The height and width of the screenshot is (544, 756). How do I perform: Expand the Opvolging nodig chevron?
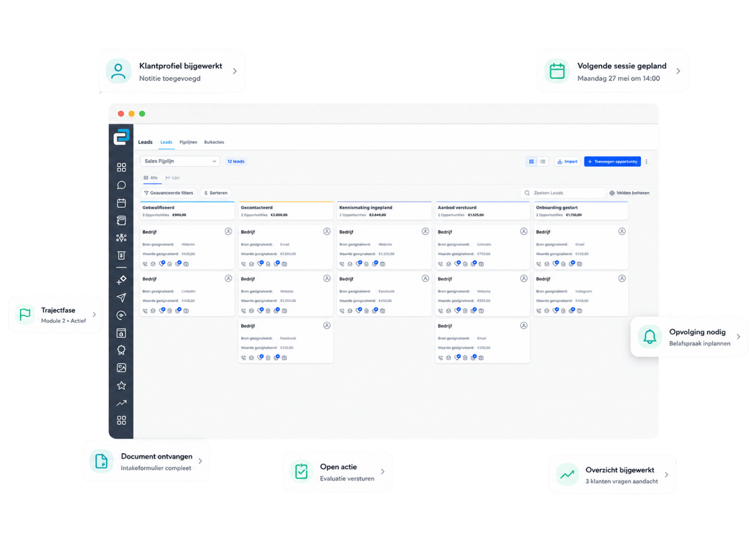click(x=738, y=337)
